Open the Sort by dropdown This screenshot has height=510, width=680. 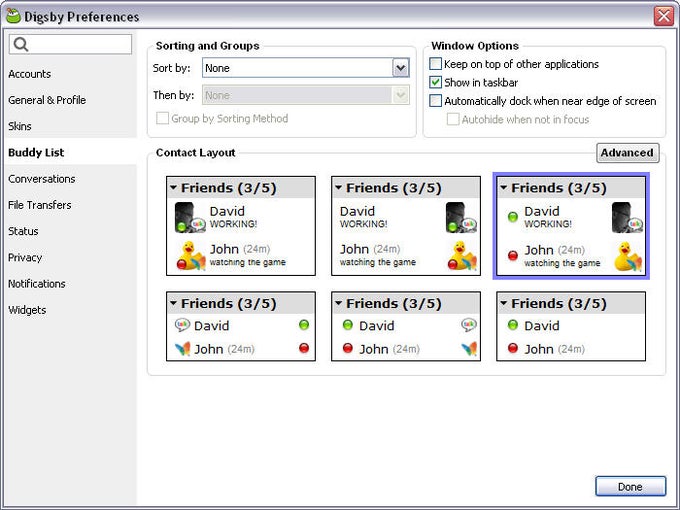[x=401, y=68]
